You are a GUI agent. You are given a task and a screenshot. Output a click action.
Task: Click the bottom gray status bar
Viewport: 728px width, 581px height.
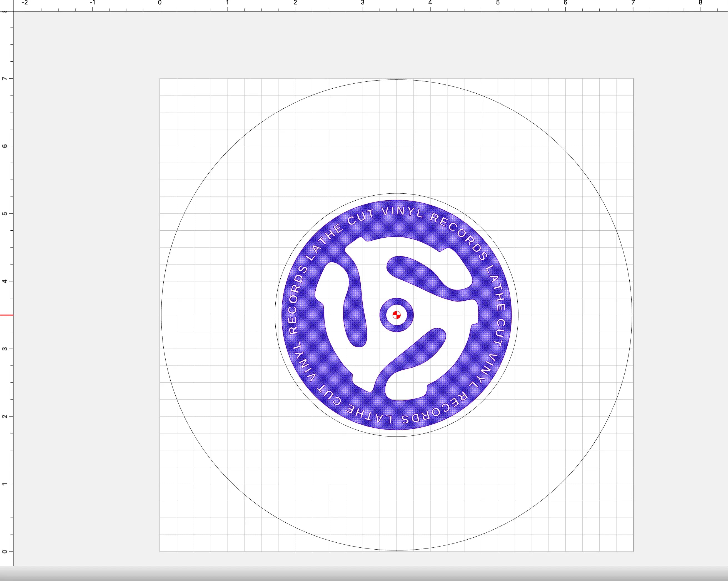(364, 574)
